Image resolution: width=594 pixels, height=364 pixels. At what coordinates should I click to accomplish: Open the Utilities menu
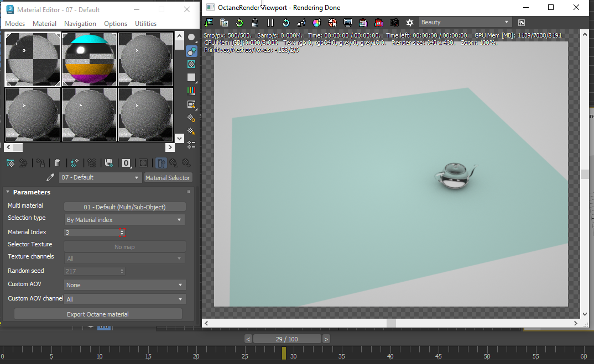click(145, 24)
